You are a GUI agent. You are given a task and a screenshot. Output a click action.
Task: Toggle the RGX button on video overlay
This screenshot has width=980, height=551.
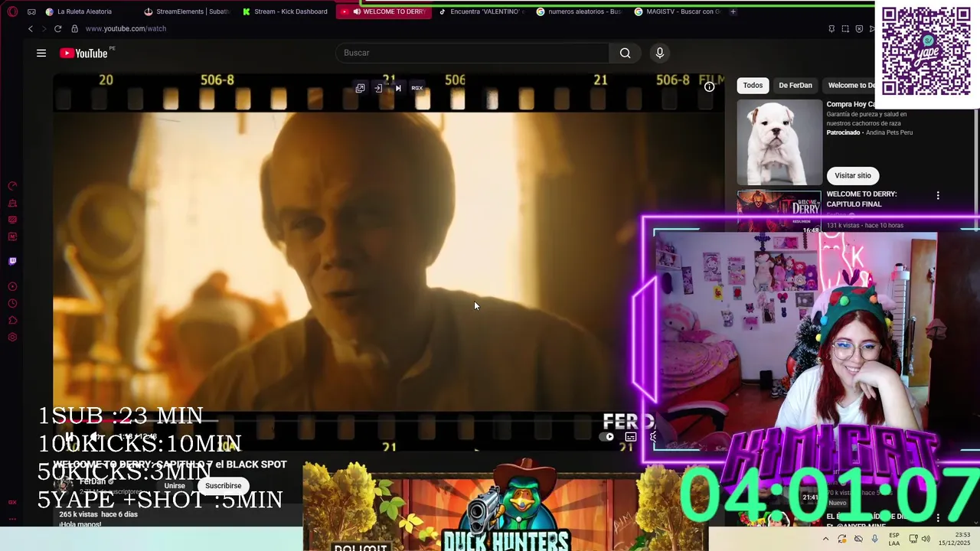coord(417,88)
